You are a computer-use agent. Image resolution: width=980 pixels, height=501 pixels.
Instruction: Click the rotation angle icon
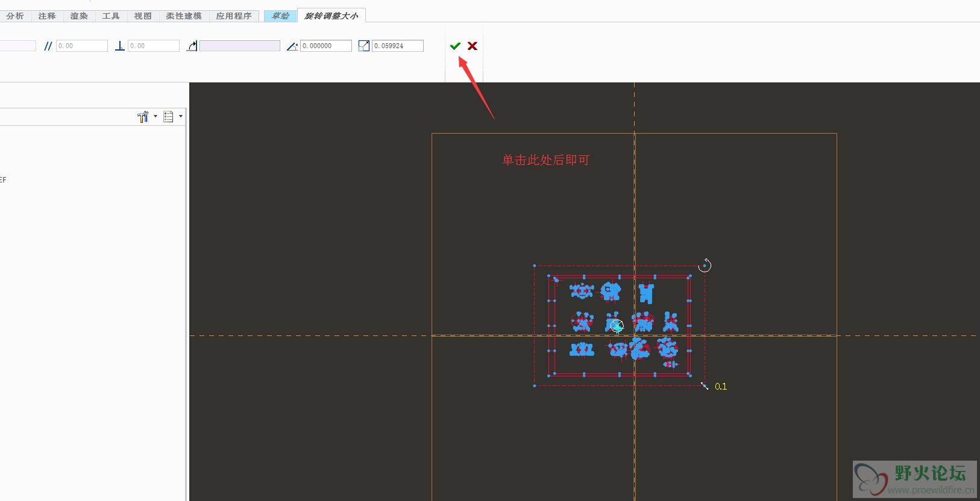[292, 46]
